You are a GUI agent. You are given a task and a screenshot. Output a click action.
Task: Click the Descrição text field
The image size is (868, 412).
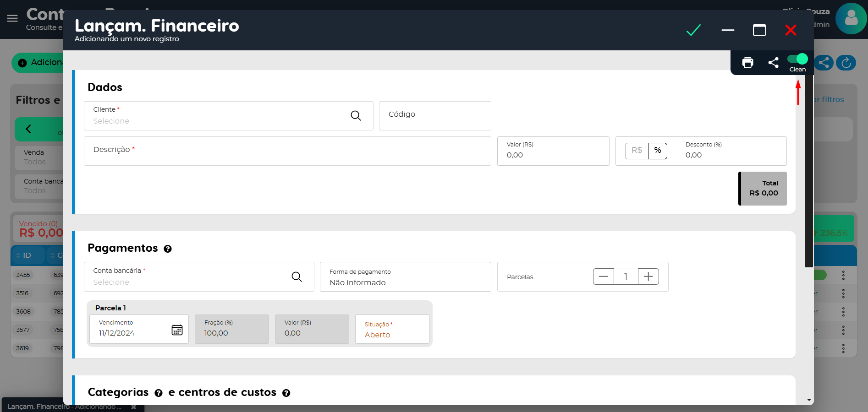click(287, 151)
